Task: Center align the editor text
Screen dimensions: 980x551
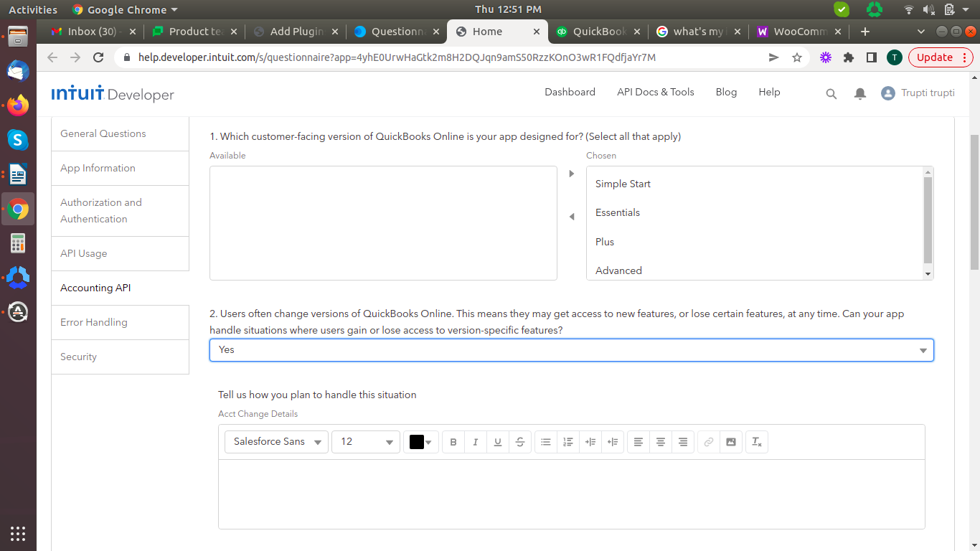Action: click(x=661, y=442)
